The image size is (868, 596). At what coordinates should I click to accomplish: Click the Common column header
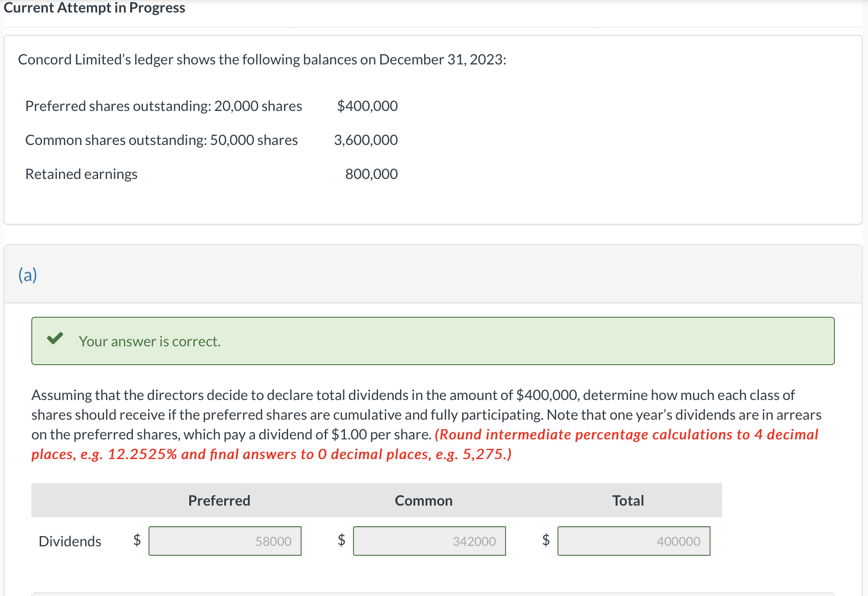point(423,500)
